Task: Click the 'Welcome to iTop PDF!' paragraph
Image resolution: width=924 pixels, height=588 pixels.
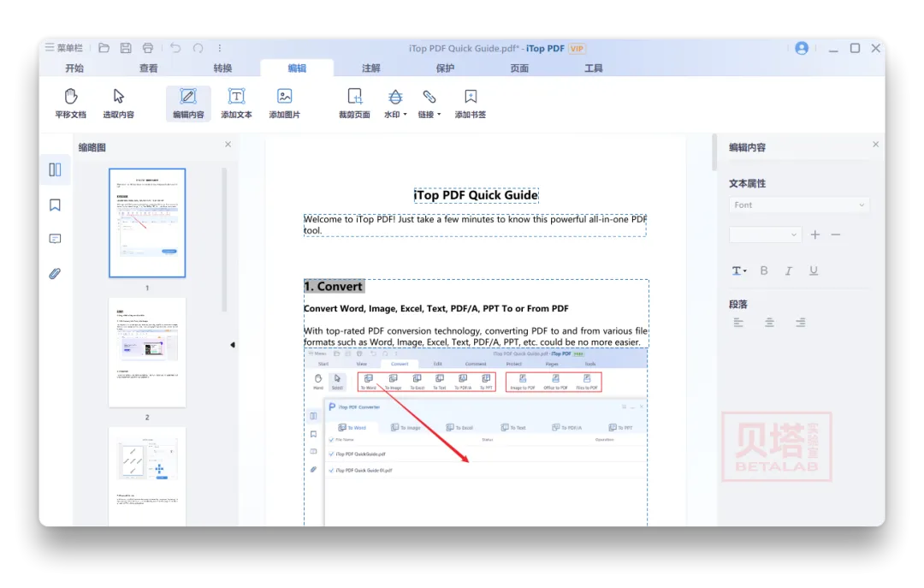Action: pyautogui.click(x=475, y=225)
